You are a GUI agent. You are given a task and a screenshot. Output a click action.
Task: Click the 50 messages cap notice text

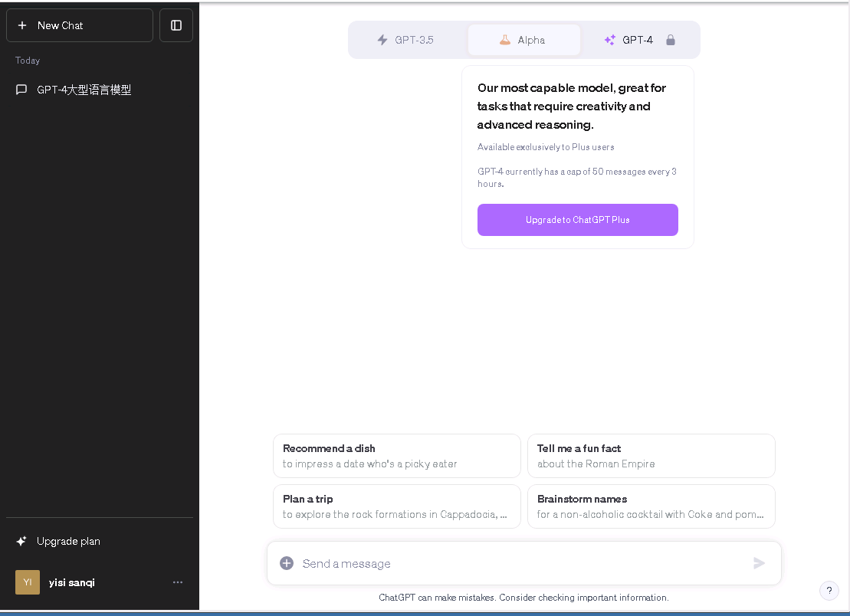[x=577, y=177]
